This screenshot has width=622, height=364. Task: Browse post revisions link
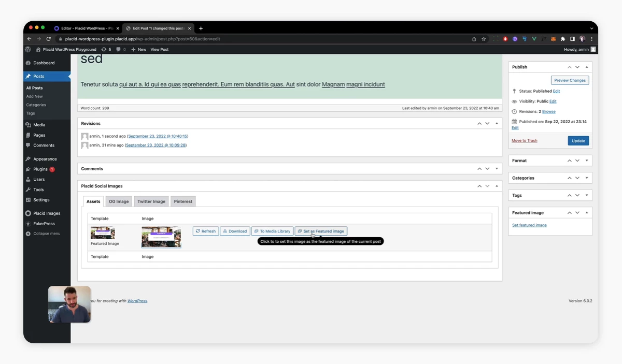pos(549,111)
